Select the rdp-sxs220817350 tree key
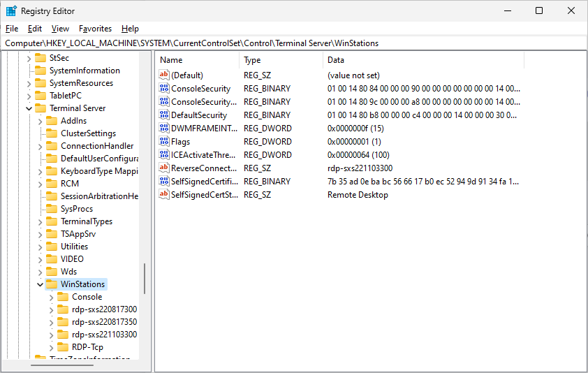The width and height of the screenshot is (588, 373). coord(104,322)
